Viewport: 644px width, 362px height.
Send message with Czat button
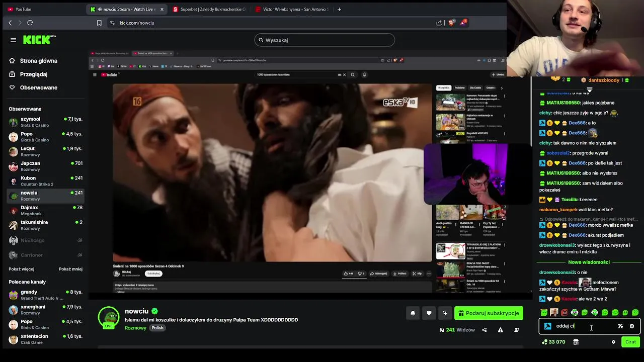[630, 342]
